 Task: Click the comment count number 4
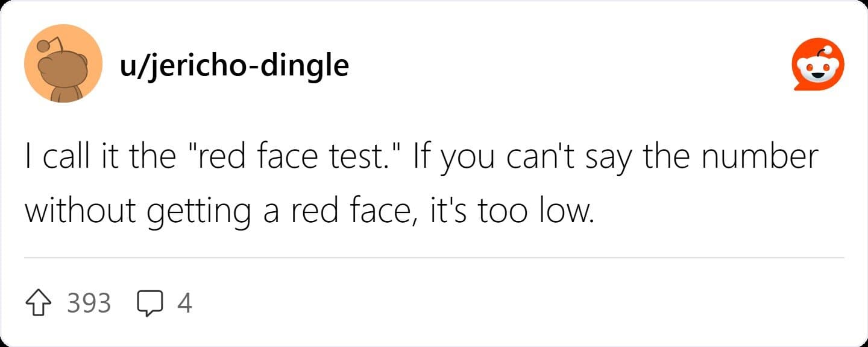click(184, 303)
